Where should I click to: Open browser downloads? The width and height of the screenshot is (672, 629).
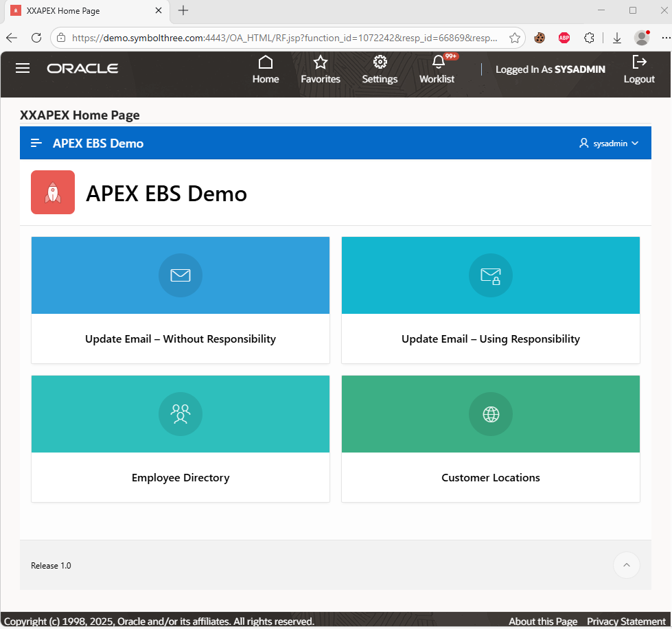(x=617, y=38)
